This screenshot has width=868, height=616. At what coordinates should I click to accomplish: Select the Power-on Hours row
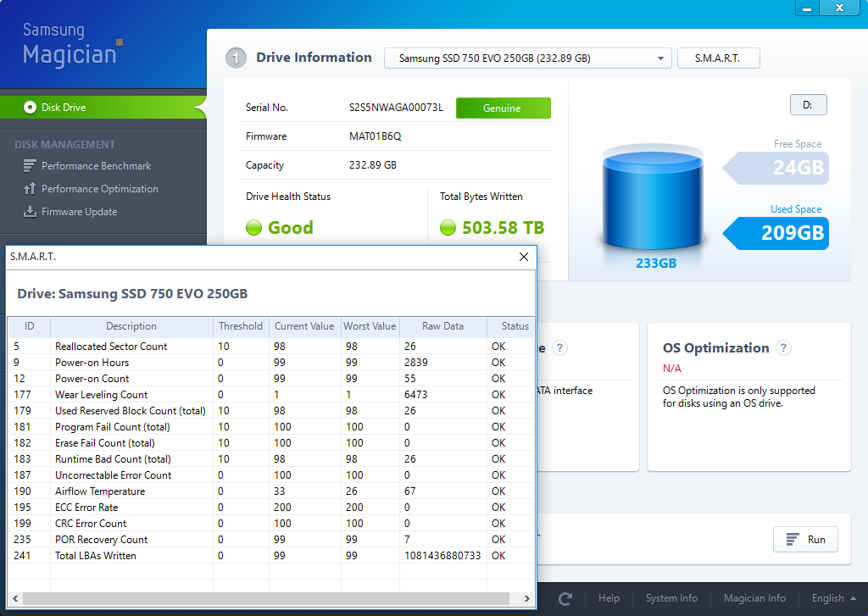[x=271, y=363]
